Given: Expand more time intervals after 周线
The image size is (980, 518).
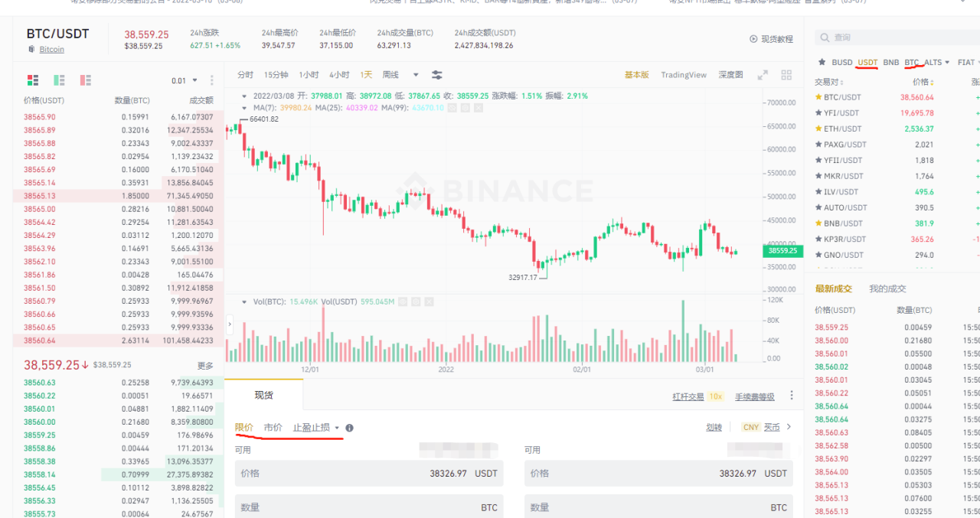Looking at the screenshot, I should (416, 75).
